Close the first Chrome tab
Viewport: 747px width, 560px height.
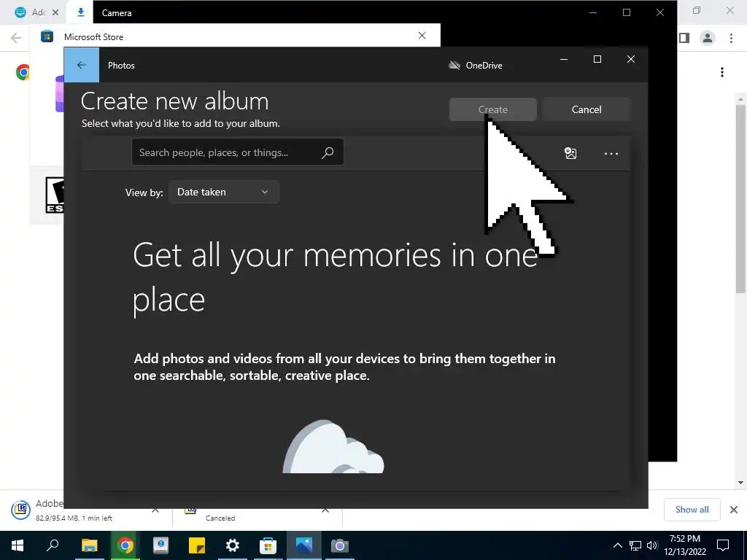point(55,12)
